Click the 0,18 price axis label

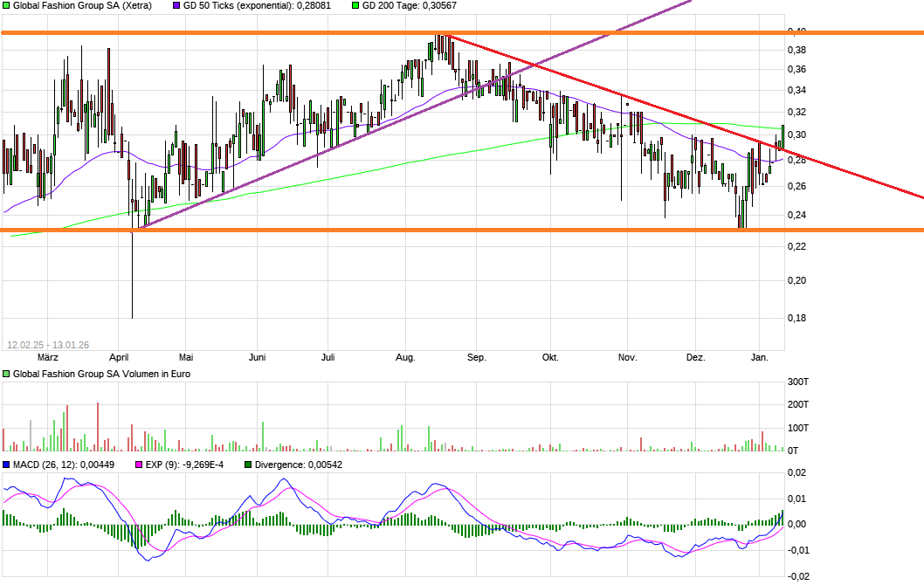[x=796, y=318]
